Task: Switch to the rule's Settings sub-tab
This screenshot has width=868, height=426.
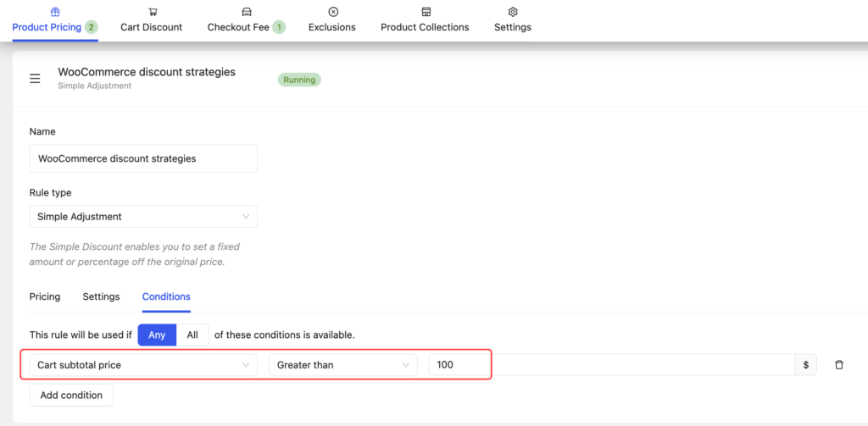Action: coord(102,296)
